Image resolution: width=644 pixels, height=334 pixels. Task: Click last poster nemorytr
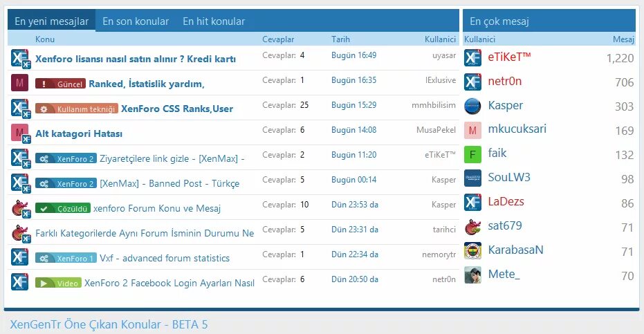(x=439, y=254)
